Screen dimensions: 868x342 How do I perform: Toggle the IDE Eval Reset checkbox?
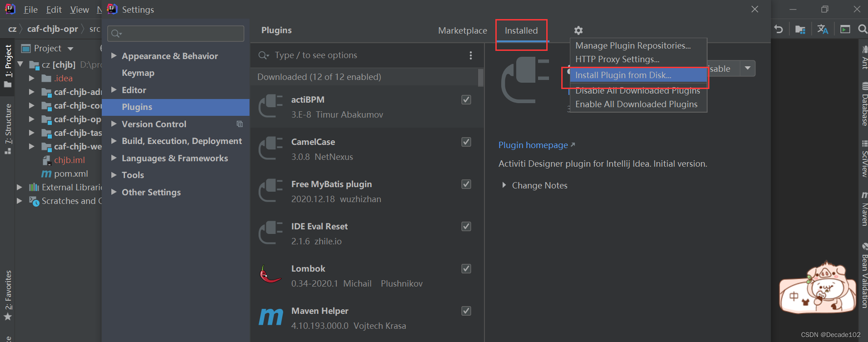(466, 227)
